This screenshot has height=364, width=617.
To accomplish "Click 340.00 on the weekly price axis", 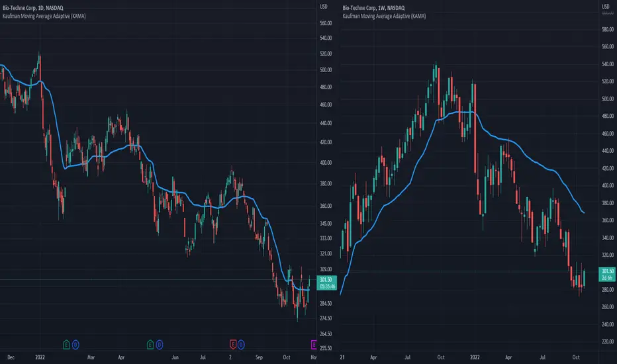I will (x=608, y=238).
